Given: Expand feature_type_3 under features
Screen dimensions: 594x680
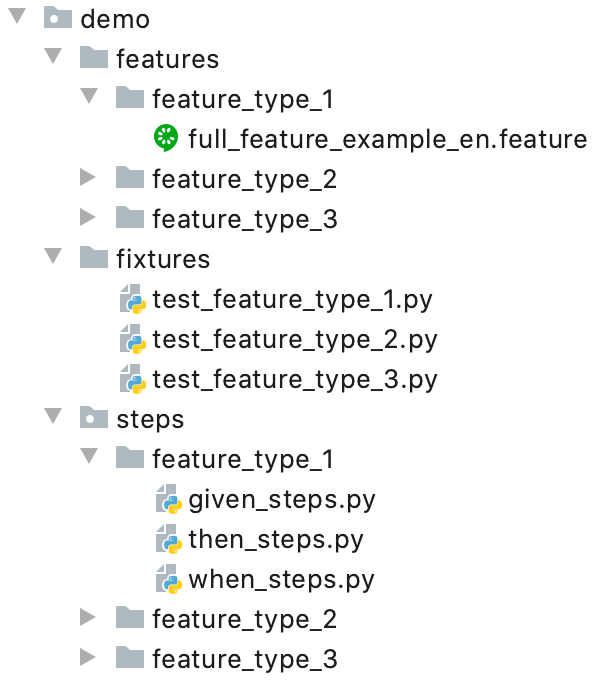Looking at the screenshot, I should tap(88, 217).
